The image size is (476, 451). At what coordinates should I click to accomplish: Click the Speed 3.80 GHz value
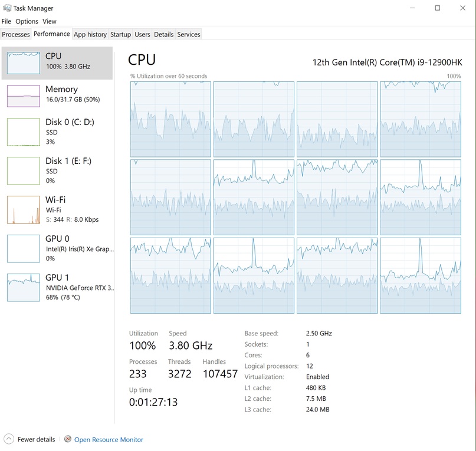pos(191,345)
